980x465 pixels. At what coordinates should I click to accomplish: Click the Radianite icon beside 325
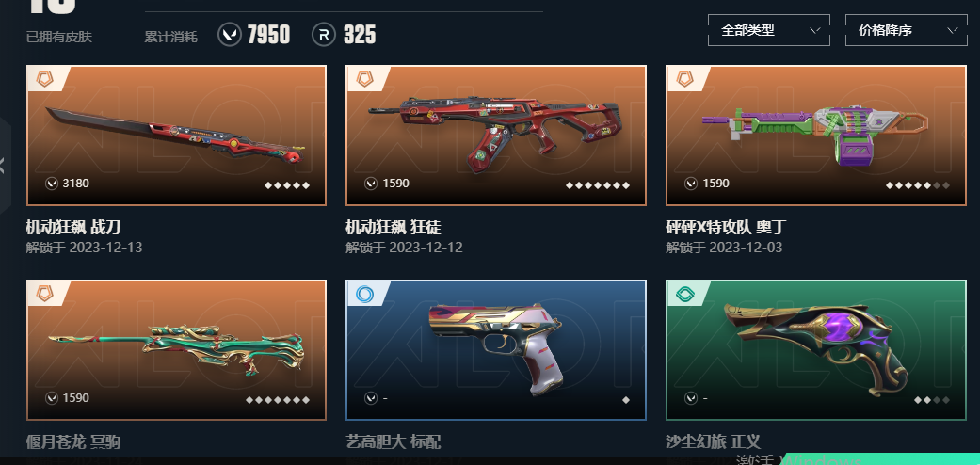324,35
